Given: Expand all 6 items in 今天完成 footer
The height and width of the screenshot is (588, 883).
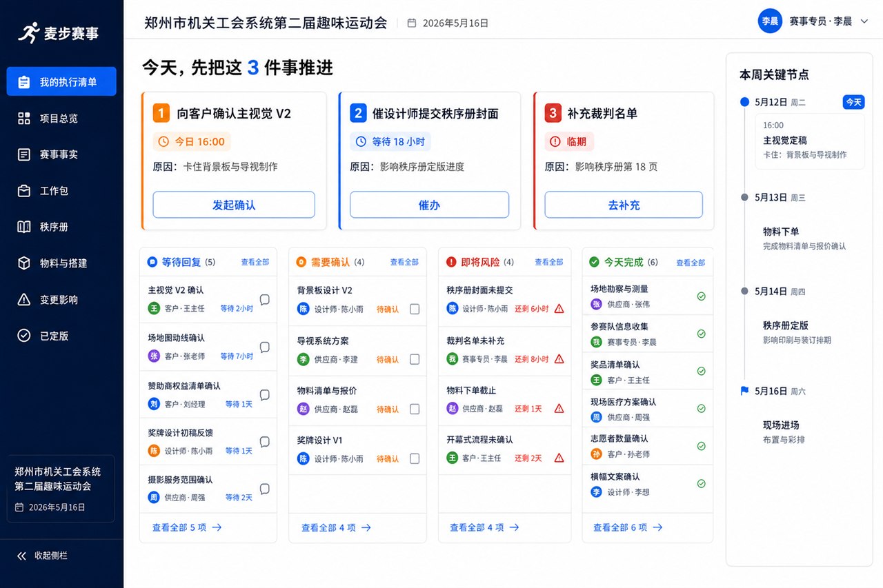Looking at the screenshot, I should (628, 527).
